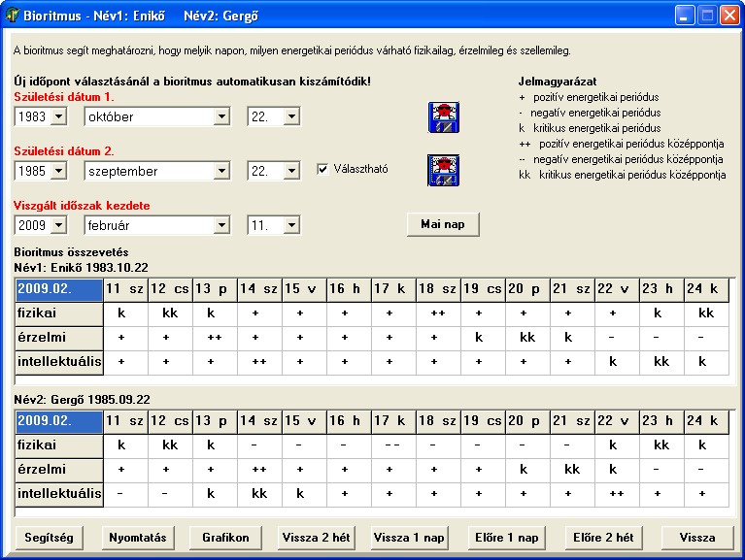Click the Viszgált időszak kezdete label
The height and width of the screenshot is (560, 745).
82,206
